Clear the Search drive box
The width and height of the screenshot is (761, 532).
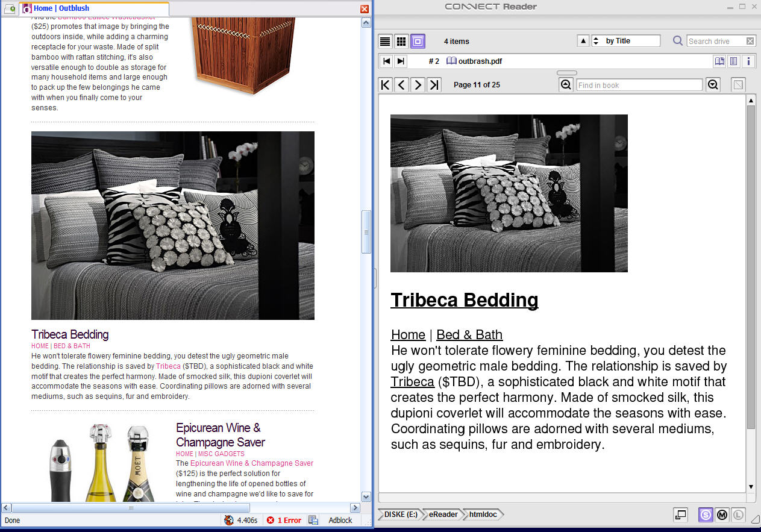(x=750, y=41)
